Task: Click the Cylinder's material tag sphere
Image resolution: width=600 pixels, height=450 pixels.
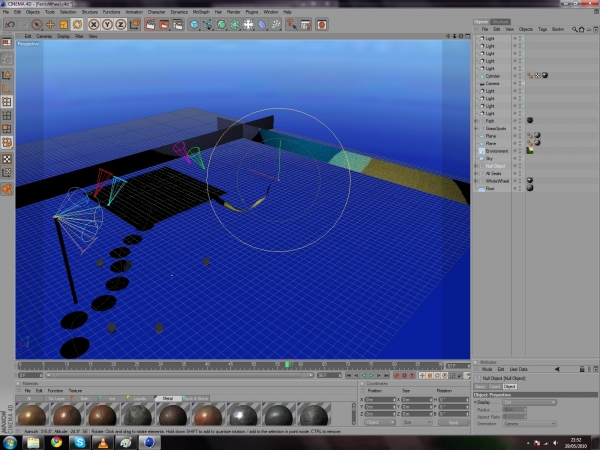Action: click(545, 76)
